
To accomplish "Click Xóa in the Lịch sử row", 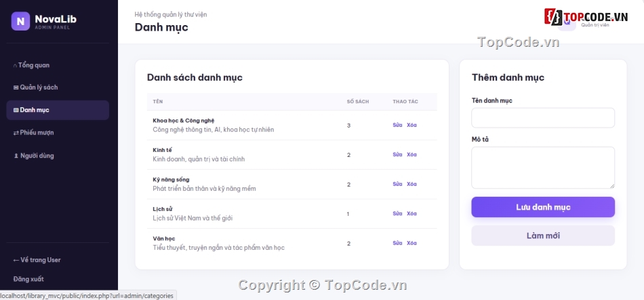I will click(411, 214).
